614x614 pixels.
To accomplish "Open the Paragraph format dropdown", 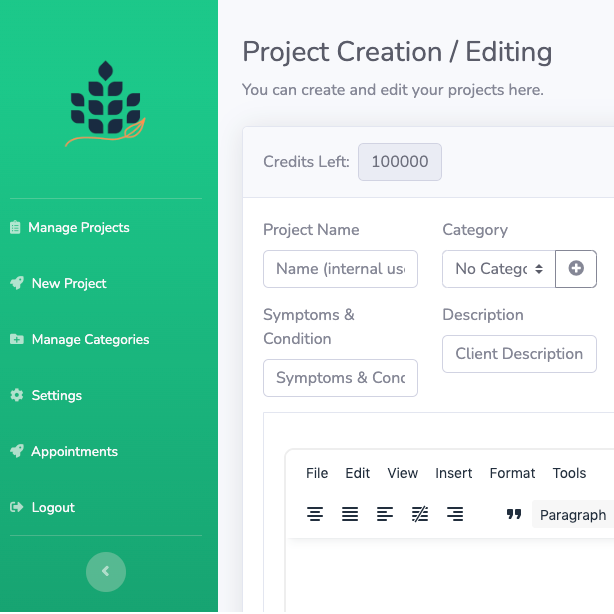I will click(573, 515).
